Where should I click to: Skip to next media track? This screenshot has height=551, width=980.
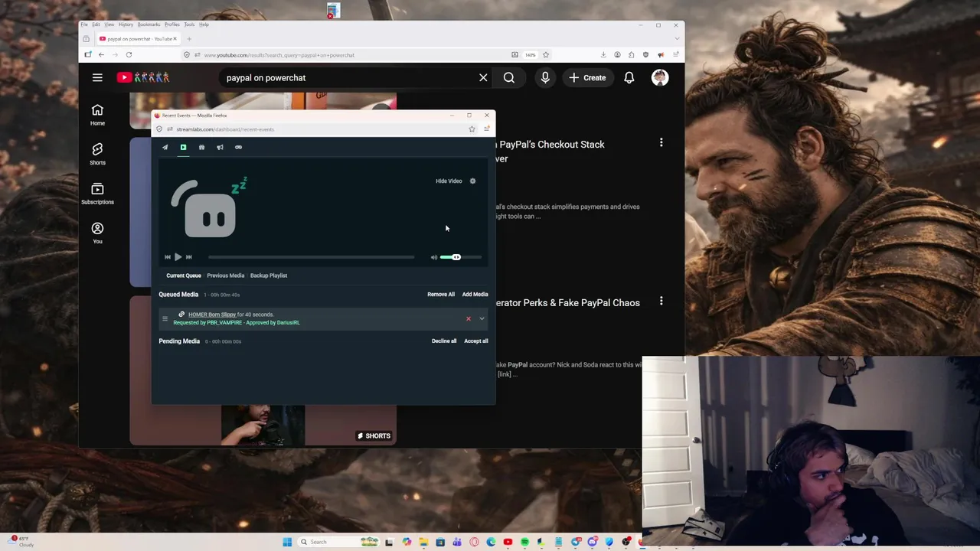[189, 257]
